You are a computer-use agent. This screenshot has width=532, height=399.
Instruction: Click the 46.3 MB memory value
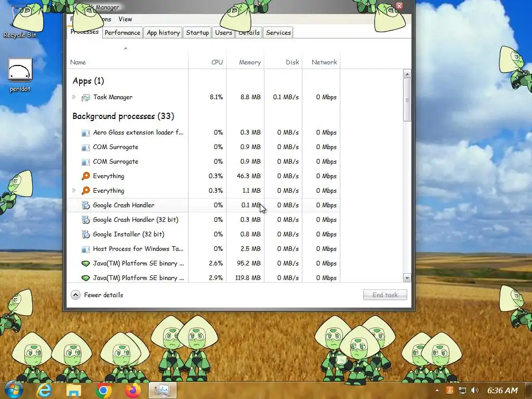pos(249,176)
